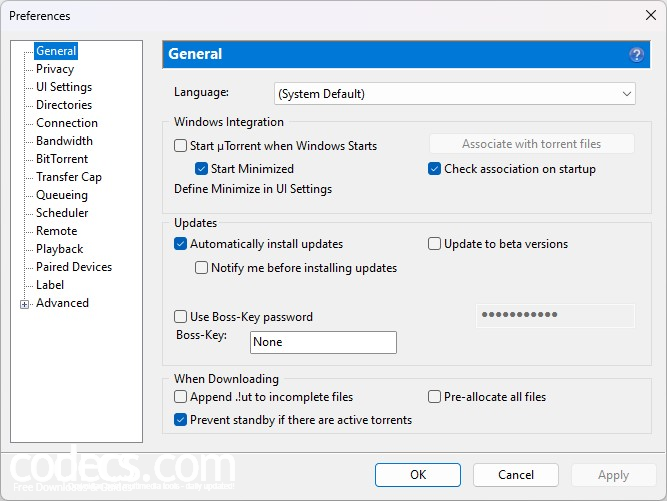Select Scheduler category
Image resolution: width=667 pixels, height=501 pixels.
pos(62,213)
